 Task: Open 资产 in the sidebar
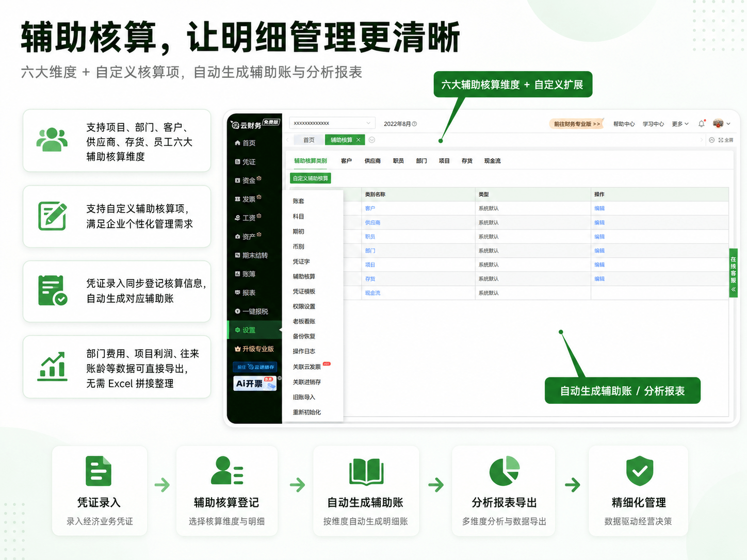click(x=248, y=236)
